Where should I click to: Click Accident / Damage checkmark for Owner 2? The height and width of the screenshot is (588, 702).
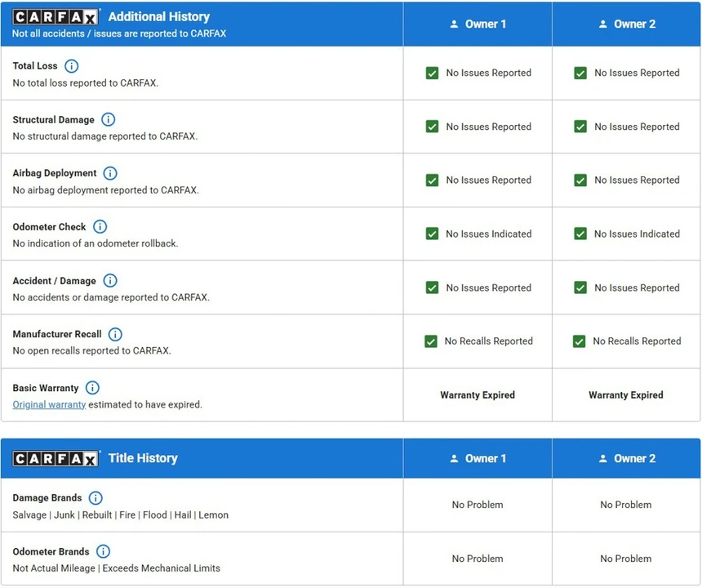[580, 287]
